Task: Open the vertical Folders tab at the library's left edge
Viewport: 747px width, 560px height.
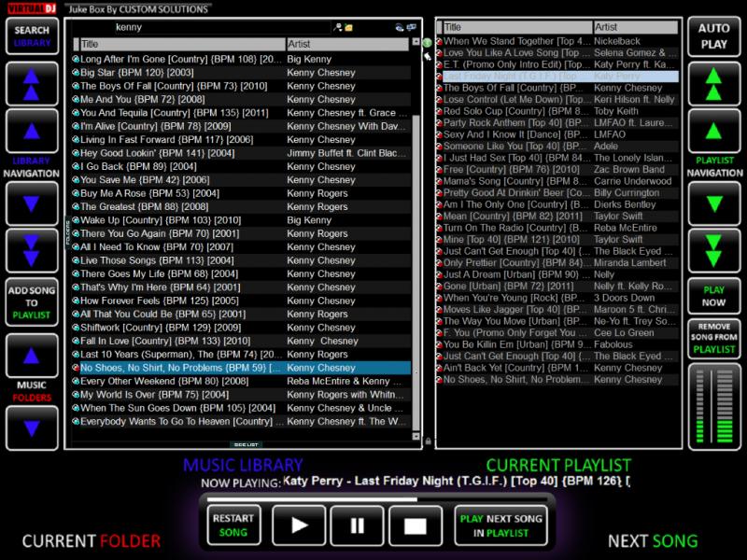Action: [67, 233]
